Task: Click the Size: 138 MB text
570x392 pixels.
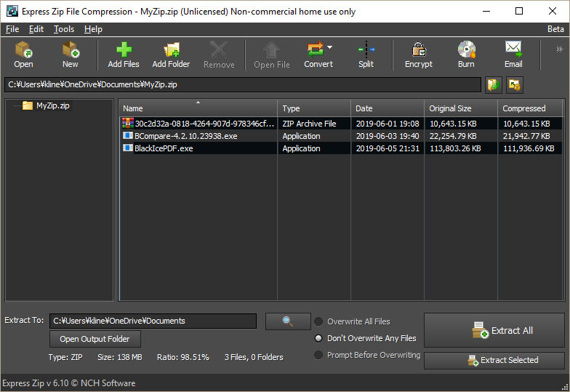Action: (x=119, y=358)
